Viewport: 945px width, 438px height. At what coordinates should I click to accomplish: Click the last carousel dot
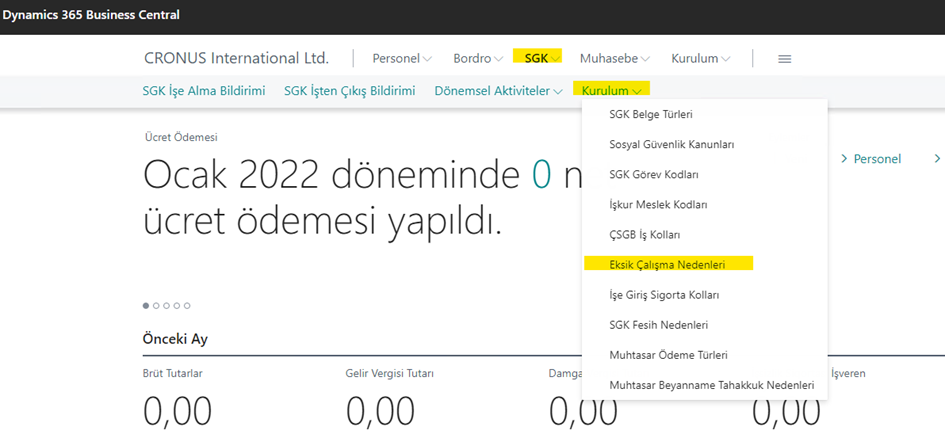pos(187,305)
